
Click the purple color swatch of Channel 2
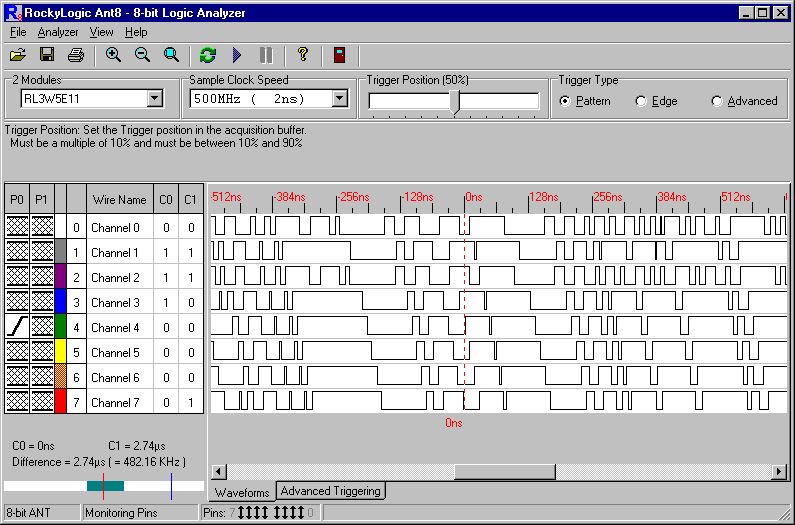(60, 277)
